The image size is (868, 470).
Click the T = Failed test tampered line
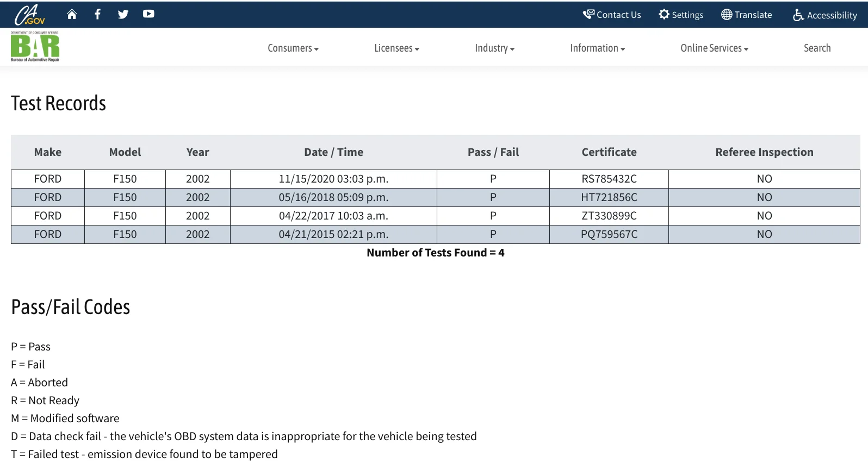[144, 454]
